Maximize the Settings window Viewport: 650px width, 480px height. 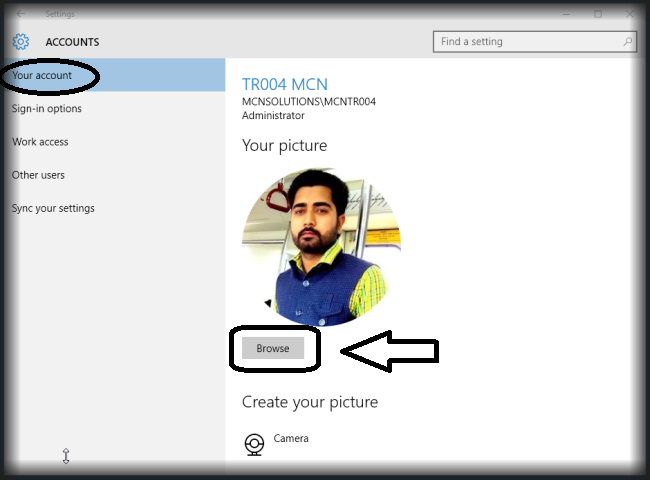(598, 14)
